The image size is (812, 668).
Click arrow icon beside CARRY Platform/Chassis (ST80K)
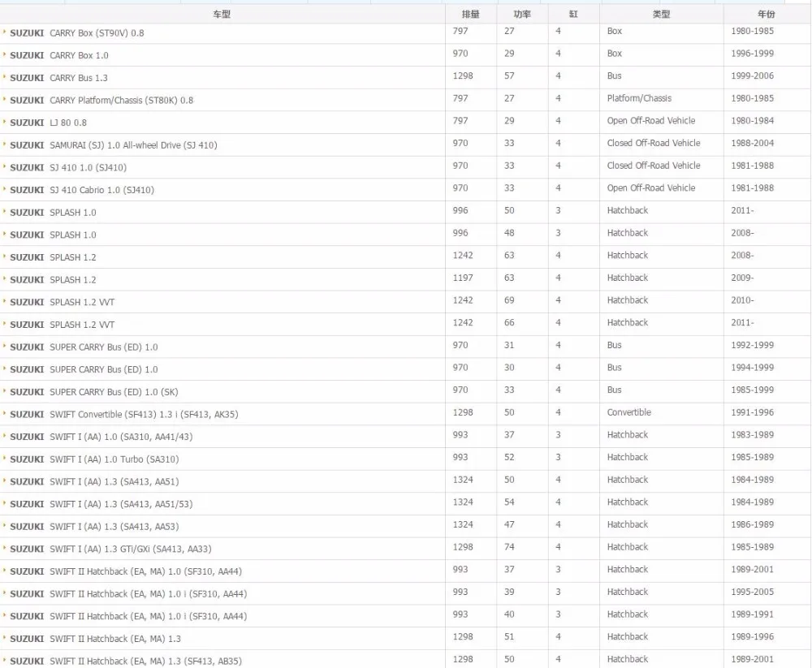point(5,99)
